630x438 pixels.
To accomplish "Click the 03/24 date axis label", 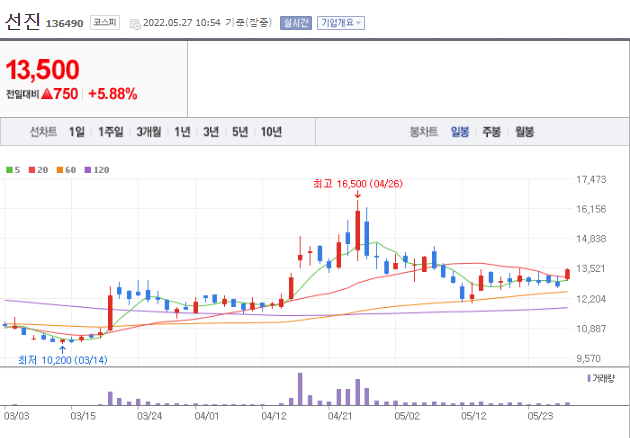I will click(x=149, y=416).
